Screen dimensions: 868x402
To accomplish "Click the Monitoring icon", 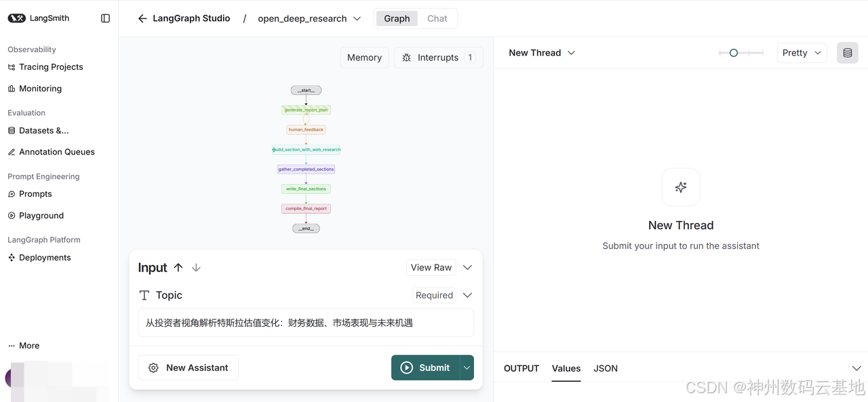I will pos(12,89).
